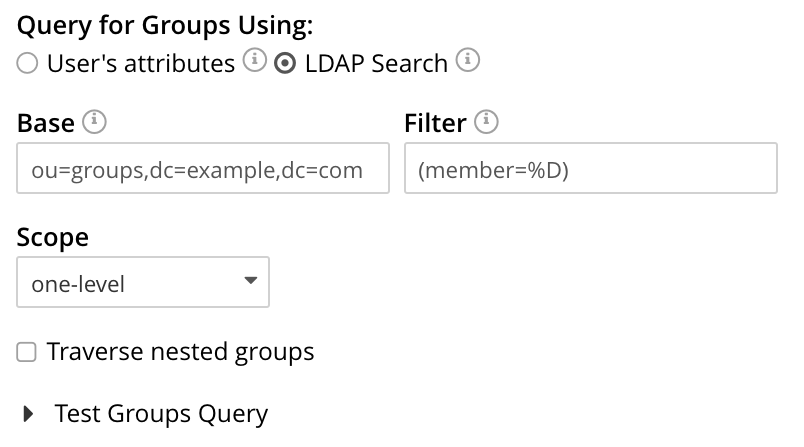Screen dimensions: 804x447
Task: Select the User's attributes radio button
Action: click(x=28, y=64)
